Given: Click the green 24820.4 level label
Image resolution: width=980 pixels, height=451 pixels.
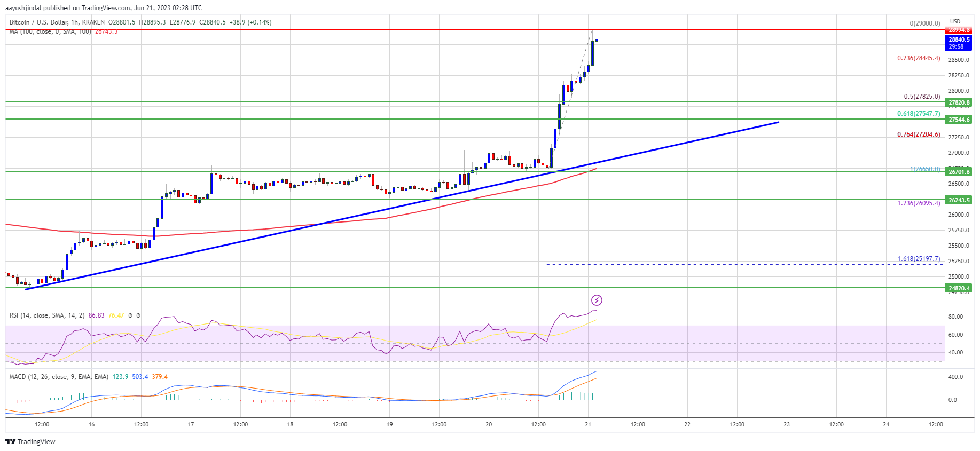Looking at the screenshot, I should tap(959, 288).
